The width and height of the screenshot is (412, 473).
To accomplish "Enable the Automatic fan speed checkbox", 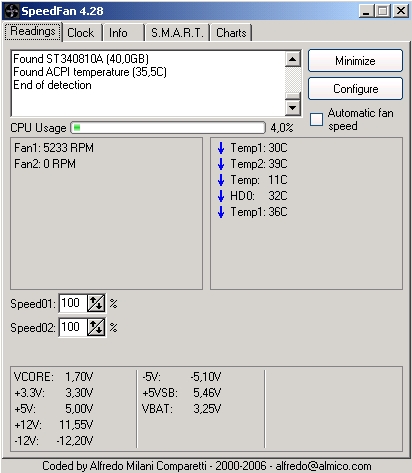I will [316, 119].
